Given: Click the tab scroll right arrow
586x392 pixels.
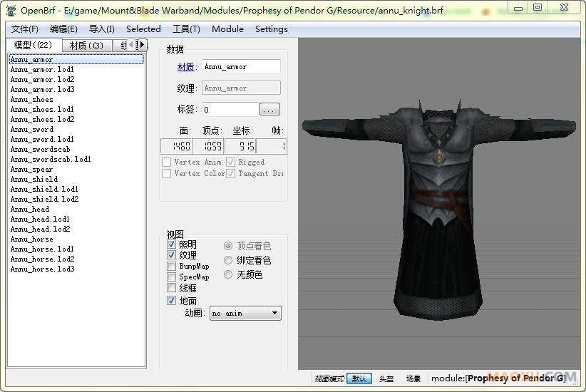Looking at the screenshot, I should (x=142, y=45).
